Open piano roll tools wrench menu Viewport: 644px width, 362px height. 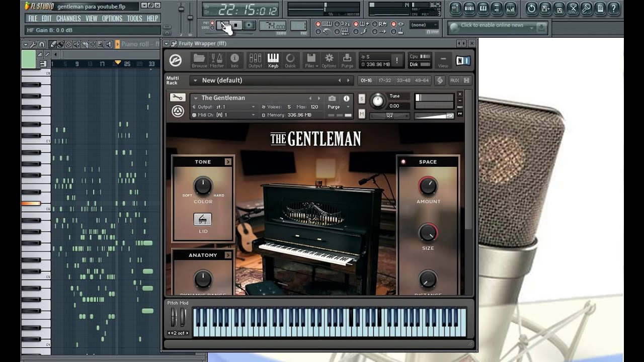33,44
